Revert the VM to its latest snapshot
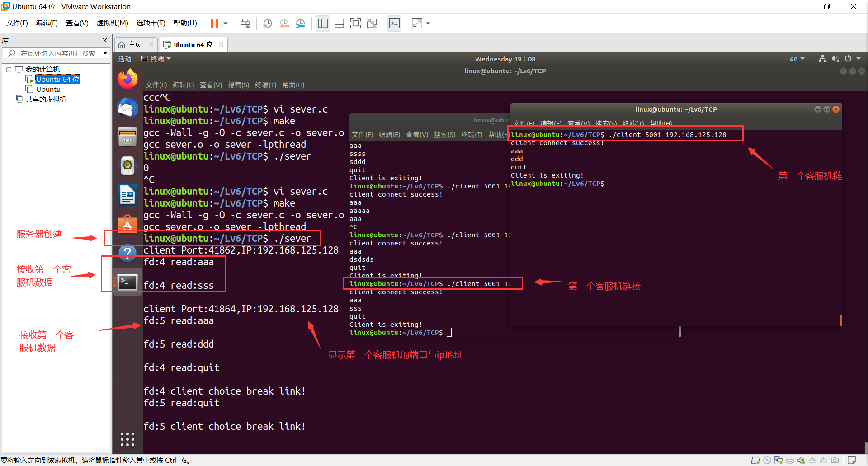This screenshot has width=868, height=466. [x=284, y=23]
